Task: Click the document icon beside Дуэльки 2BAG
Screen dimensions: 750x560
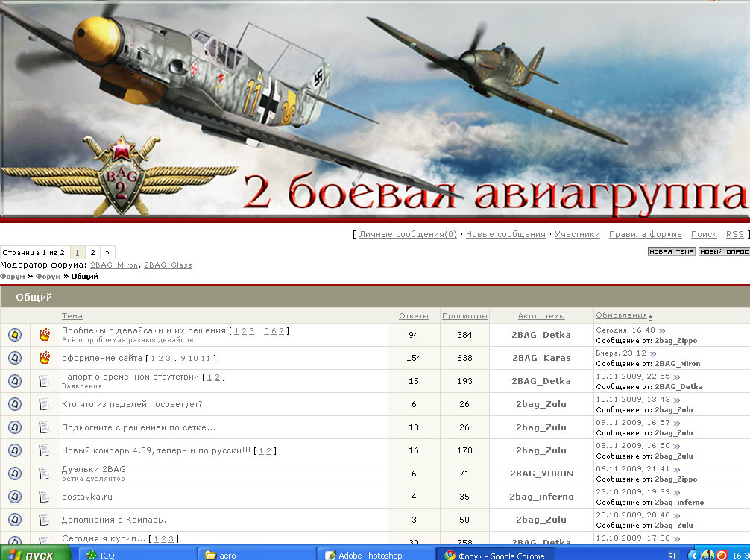Action: (45, 474)
